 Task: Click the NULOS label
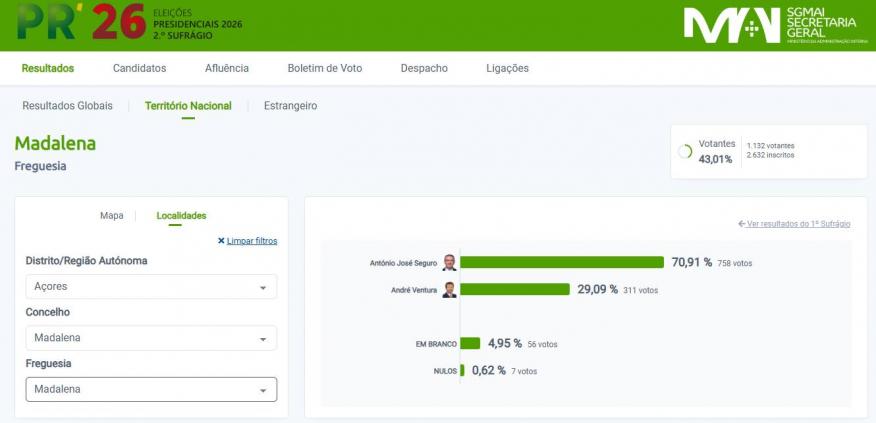[x=445, y=371]
